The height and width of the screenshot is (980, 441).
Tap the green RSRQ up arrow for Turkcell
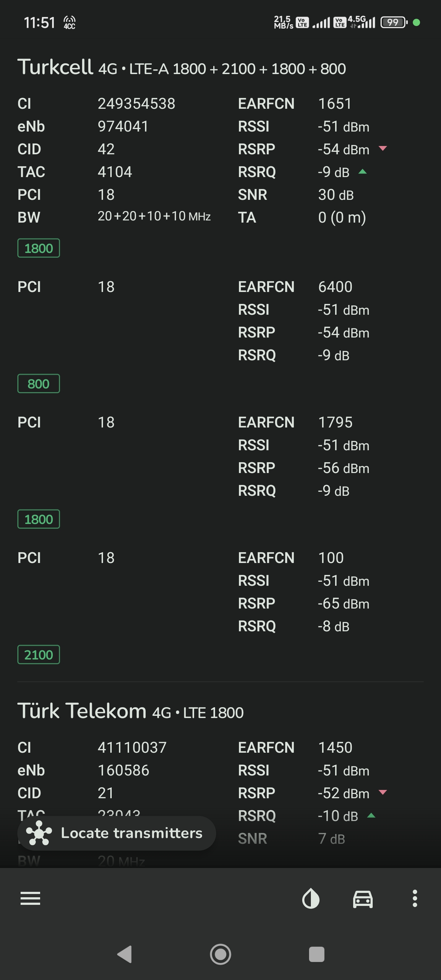[363, 172]
